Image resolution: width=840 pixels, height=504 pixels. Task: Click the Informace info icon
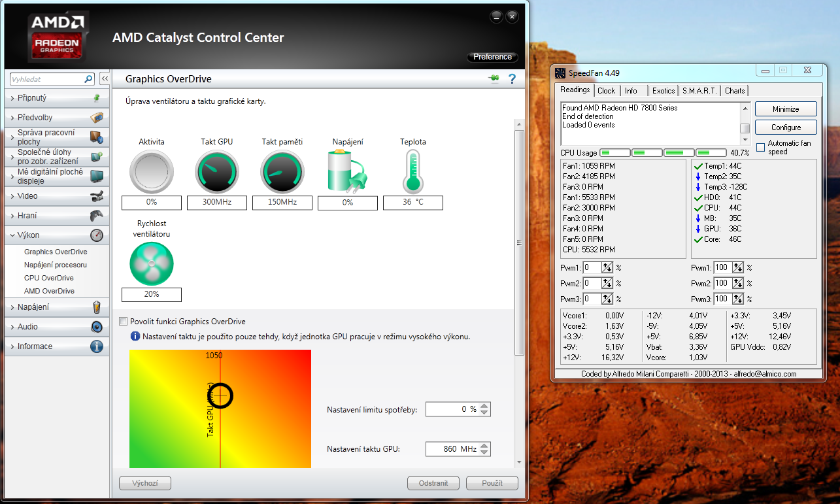pyautogui.click(x=97, y=346)
